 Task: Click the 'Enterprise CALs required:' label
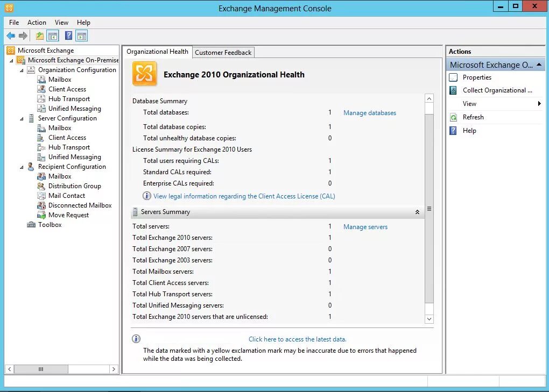click(x=179, y=183)
